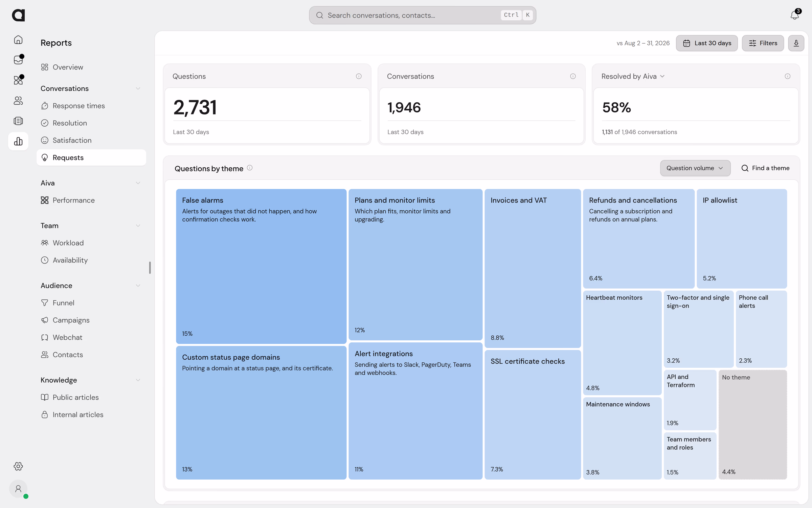
Task: Show info tooltip for Resolved by Aiva card
Action: (788, 76)
